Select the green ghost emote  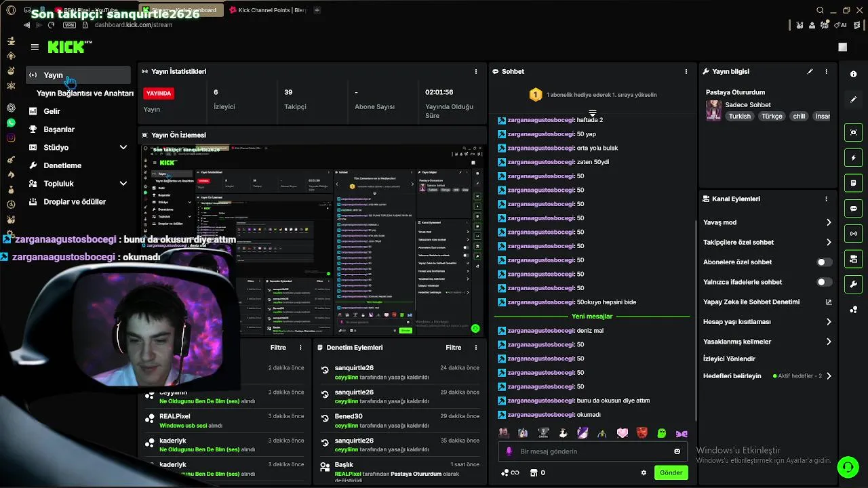click(661, 433)
